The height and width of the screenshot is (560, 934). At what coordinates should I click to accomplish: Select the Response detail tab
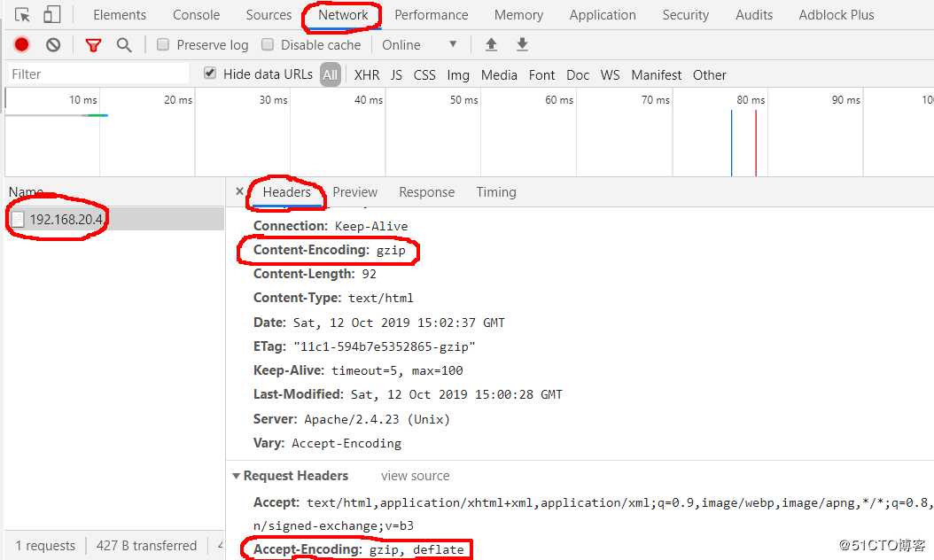click(426, 191)
